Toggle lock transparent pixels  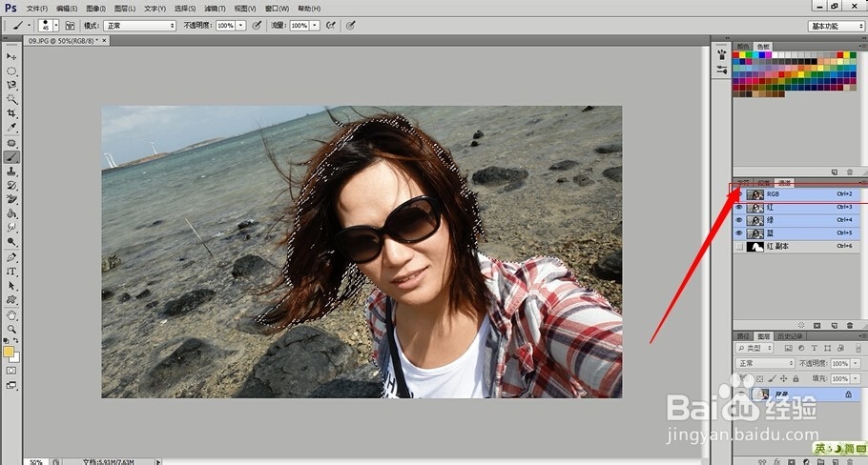click(759, 378)
